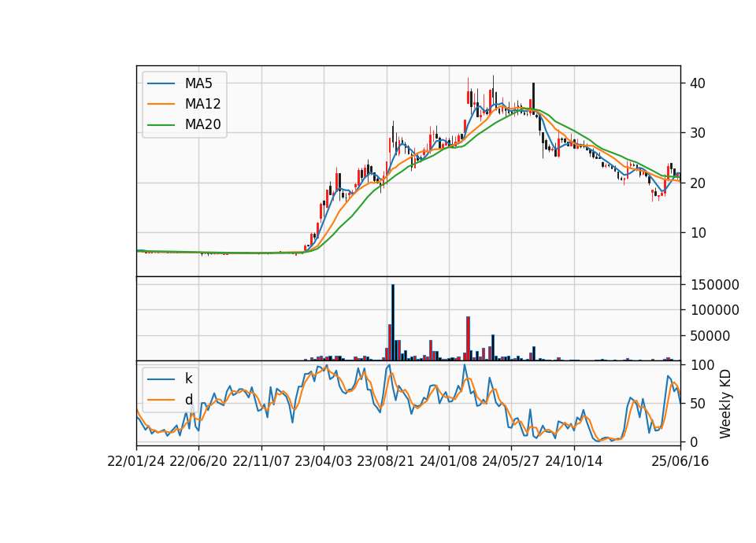Image resolution: width=756 pixels, height=543 pixels.
Task: Click the 24/10/14 date label
Action: (574, 461)
